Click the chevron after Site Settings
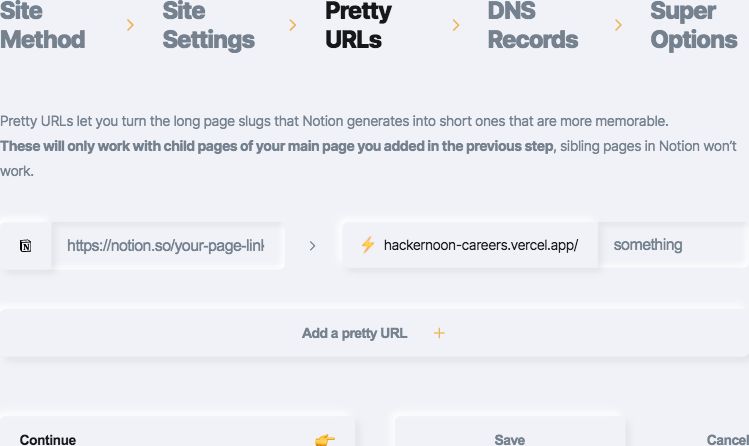Image resolution: width=749 pixels, height=446 pixels. (292, 25)
